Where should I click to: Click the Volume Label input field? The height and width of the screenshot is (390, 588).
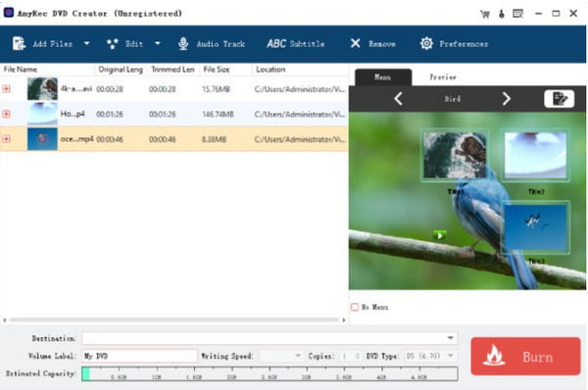tap(139, 356)
